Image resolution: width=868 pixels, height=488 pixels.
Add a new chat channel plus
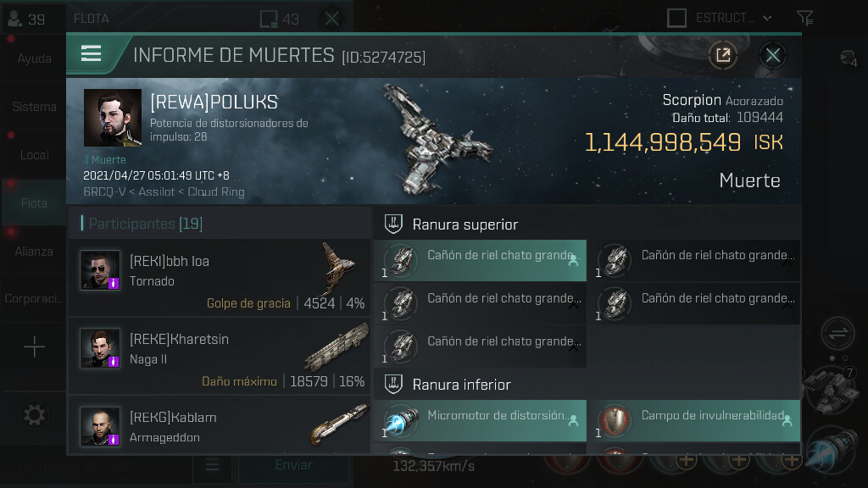pos(34,347)
